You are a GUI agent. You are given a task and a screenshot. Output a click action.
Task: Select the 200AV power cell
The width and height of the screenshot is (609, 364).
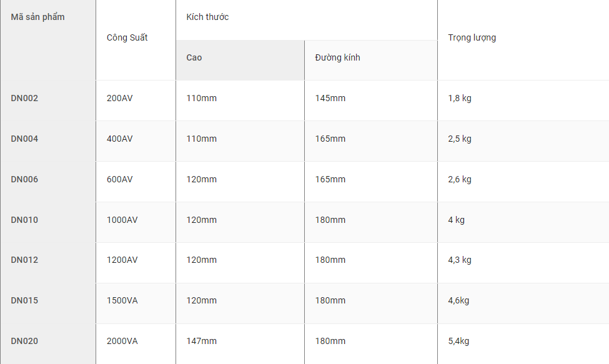[136, 101]
